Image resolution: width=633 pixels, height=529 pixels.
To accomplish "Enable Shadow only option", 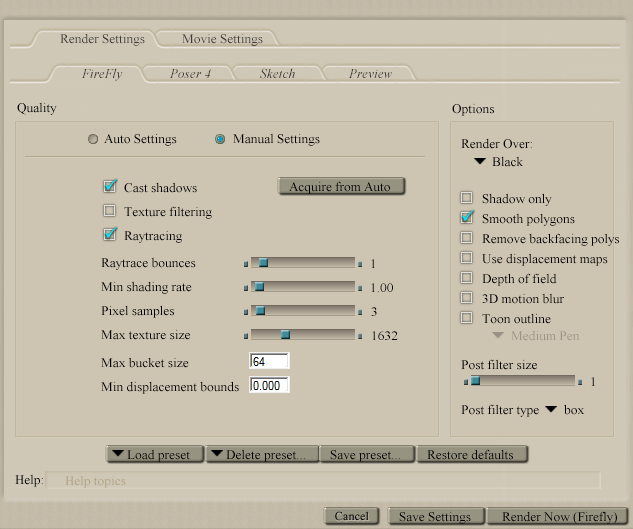I will pyautogui.click(x=467, y=197).
